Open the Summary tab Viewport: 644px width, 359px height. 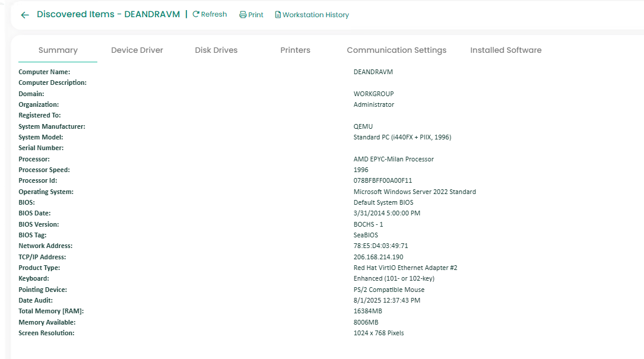[x=58, y=50]
